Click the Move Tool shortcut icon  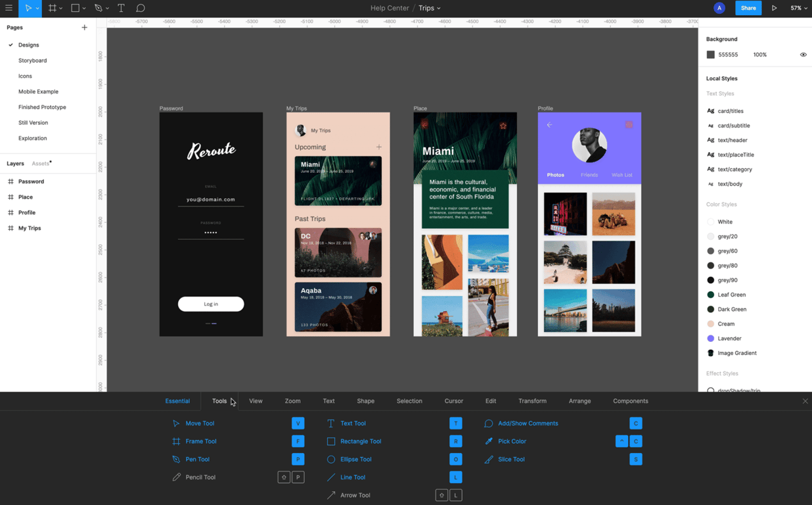click(x=176, y=423)
